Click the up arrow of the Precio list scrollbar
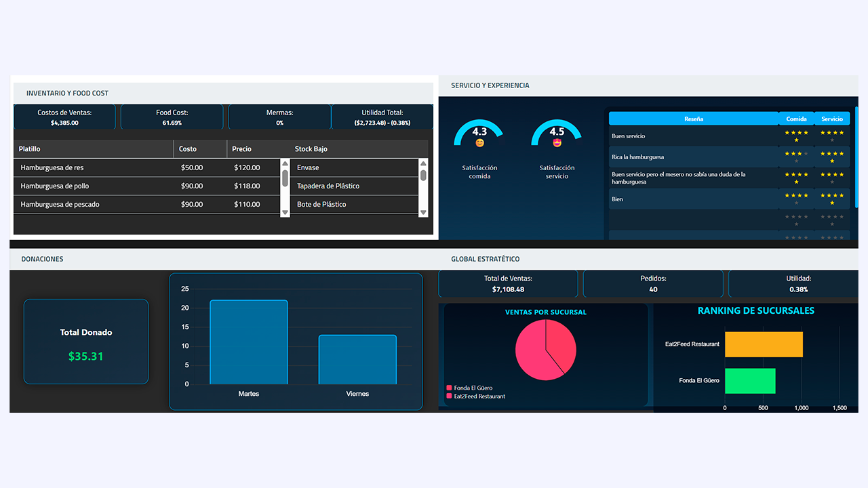The height and width of the screenshot is (488, 868). (284, 163)
